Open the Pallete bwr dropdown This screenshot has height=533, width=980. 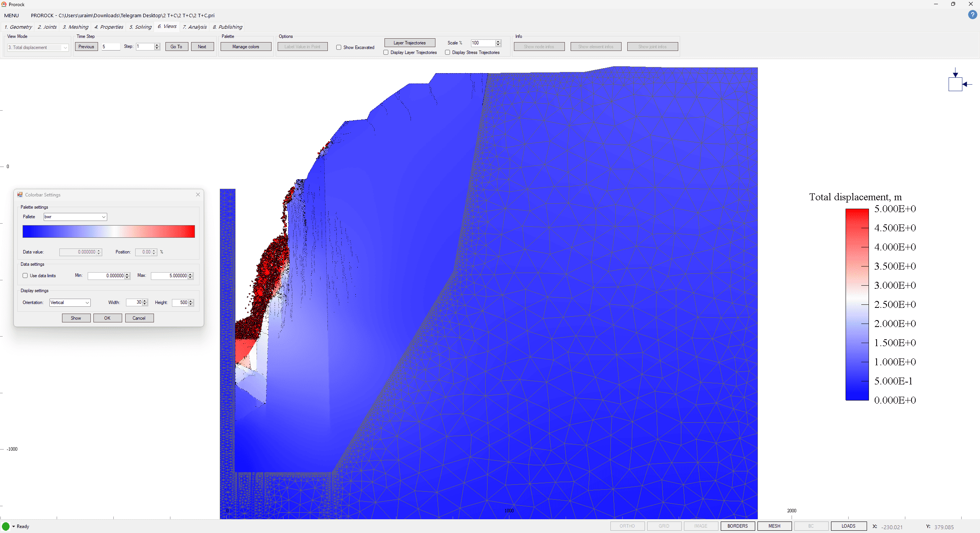point(75,217)
